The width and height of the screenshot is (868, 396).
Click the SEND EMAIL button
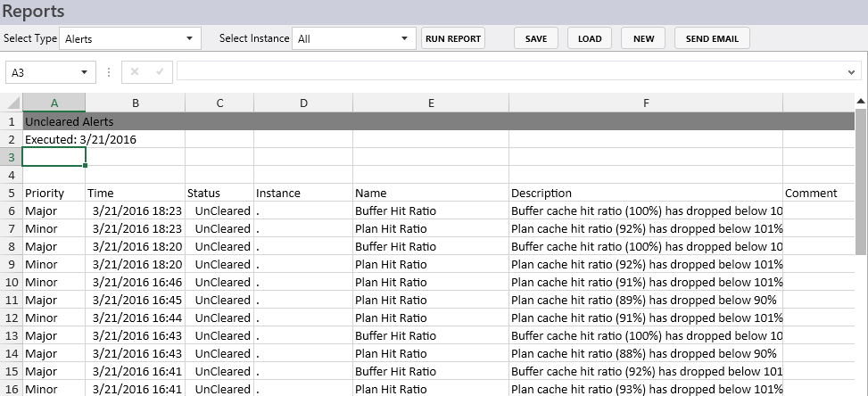coord(712,38)
